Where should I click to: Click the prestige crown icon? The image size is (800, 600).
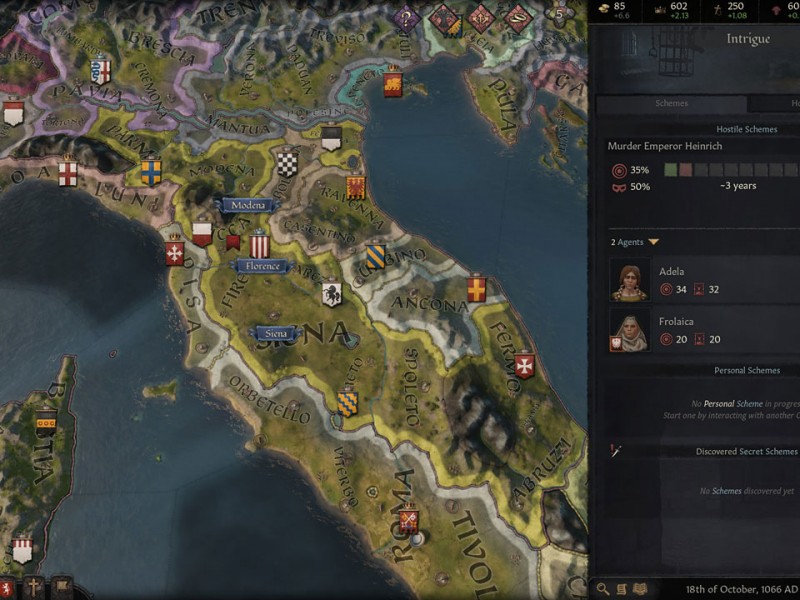660,9
